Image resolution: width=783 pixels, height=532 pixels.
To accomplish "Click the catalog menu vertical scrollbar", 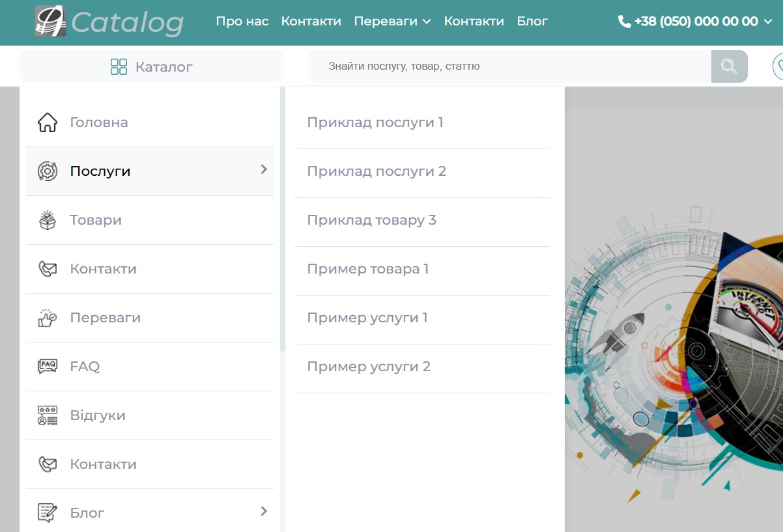I will click(283, 221).
